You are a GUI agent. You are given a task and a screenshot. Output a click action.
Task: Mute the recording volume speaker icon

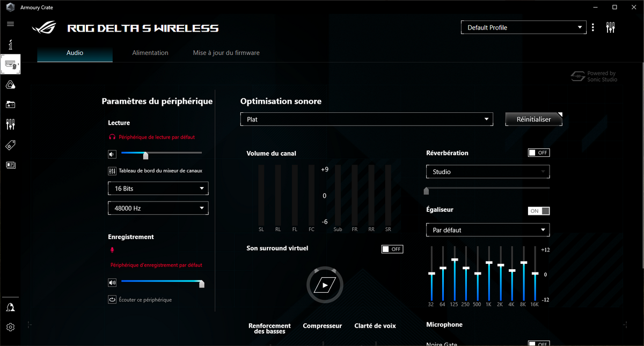pos(112,282)
